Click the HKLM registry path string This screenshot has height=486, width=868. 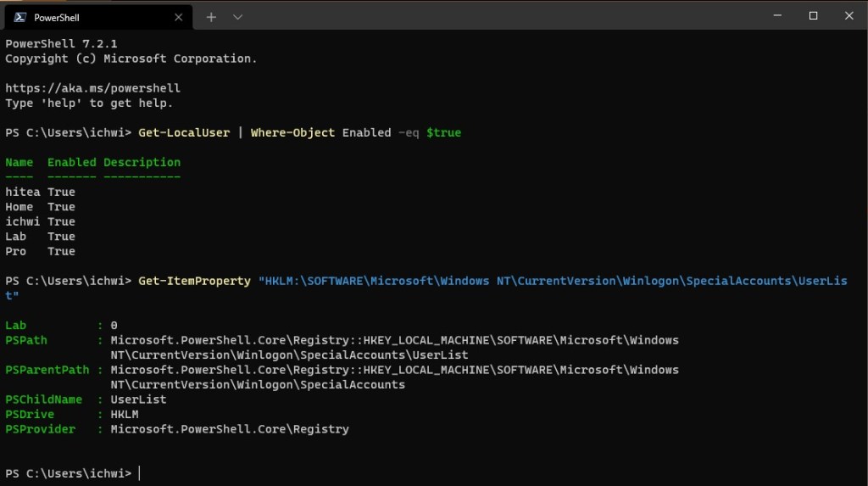(551, 281)
